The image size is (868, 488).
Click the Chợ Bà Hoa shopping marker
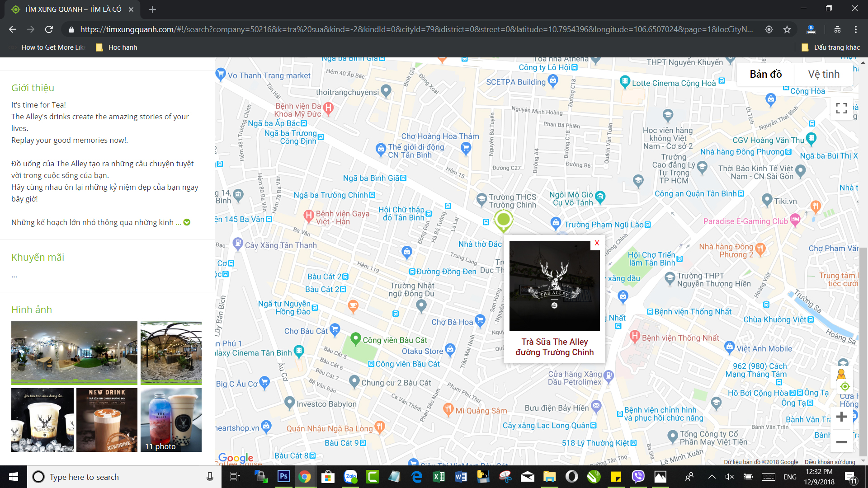click(480, 320)
